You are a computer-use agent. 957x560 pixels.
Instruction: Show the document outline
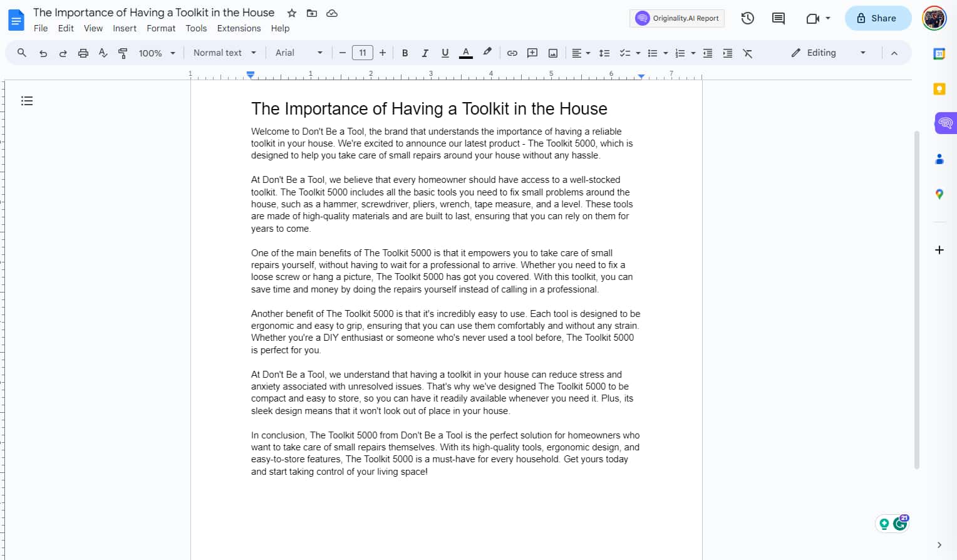coord(26,100)
